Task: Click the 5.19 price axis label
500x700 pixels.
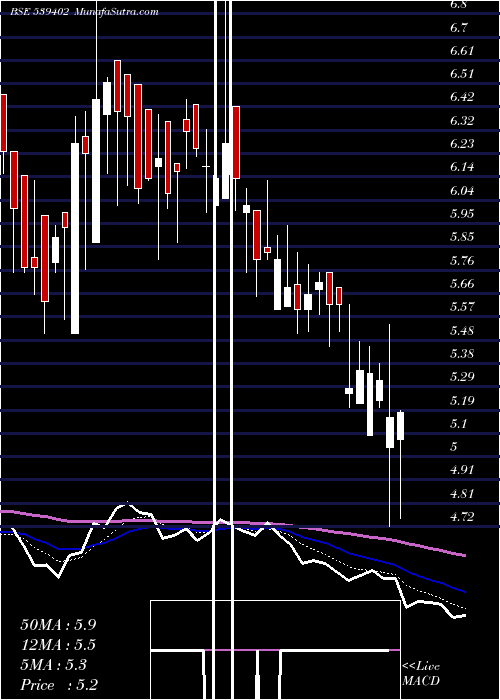Action: (462, 400)
